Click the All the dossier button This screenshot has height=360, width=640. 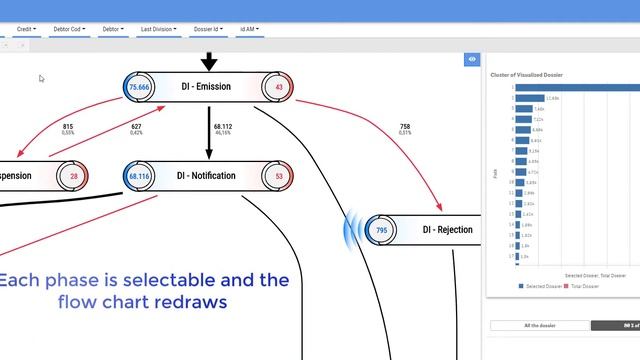click(540, 325)
